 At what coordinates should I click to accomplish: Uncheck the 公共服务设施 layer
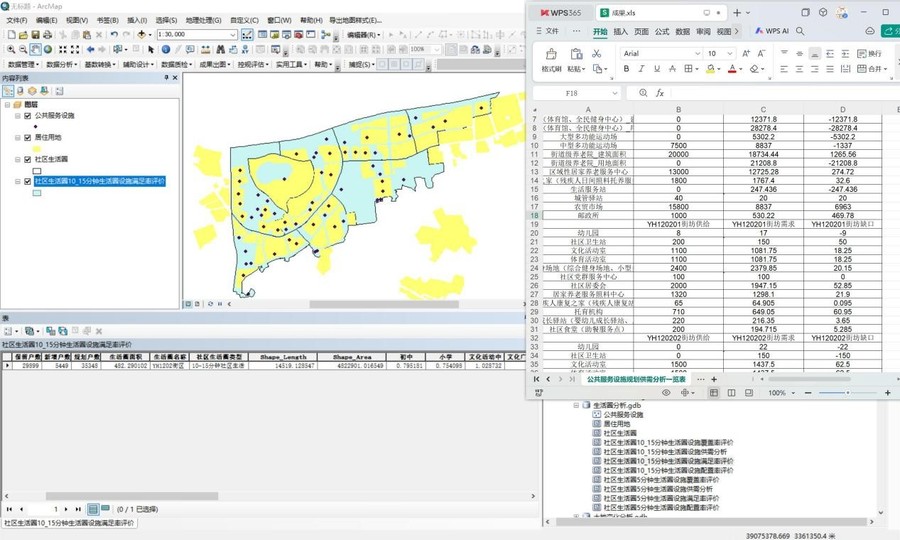pyautogui.click(x=28, y=115)
